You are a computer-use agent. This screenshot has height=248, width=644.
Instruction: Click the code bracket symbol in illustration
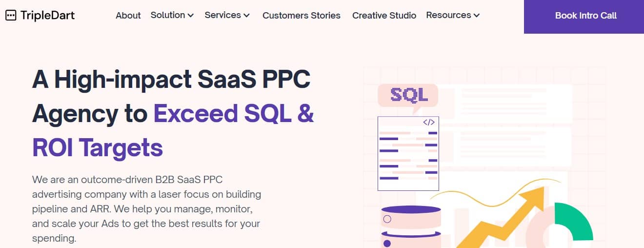[428, 123]
